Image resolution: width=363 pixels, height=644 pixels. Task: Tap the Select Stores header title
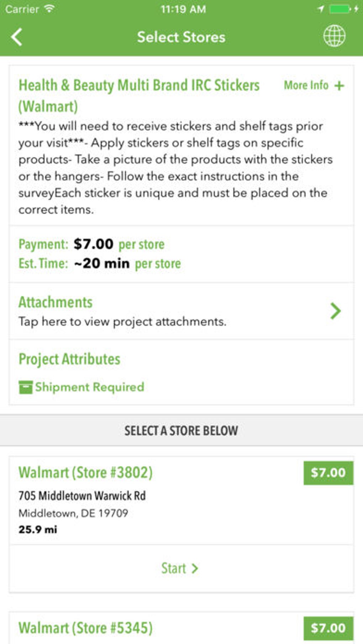(181, 37)
